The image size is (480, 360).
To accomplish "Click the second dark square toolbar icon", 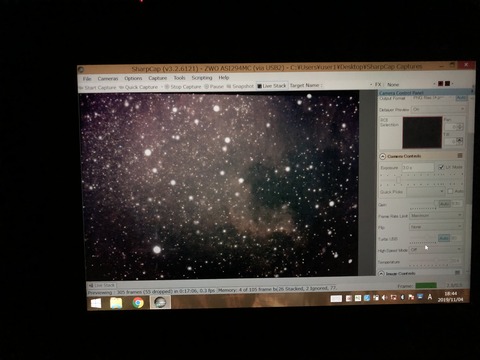I will point(448,84).
